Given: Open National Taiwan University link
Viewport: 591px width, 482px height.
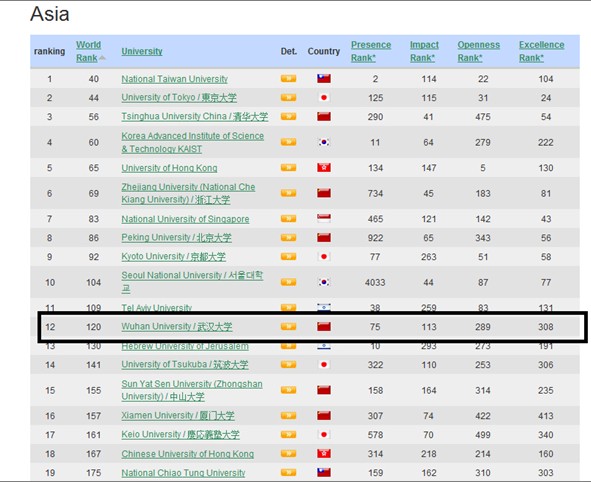Looking at the screenshot, I should click(175, 79).
